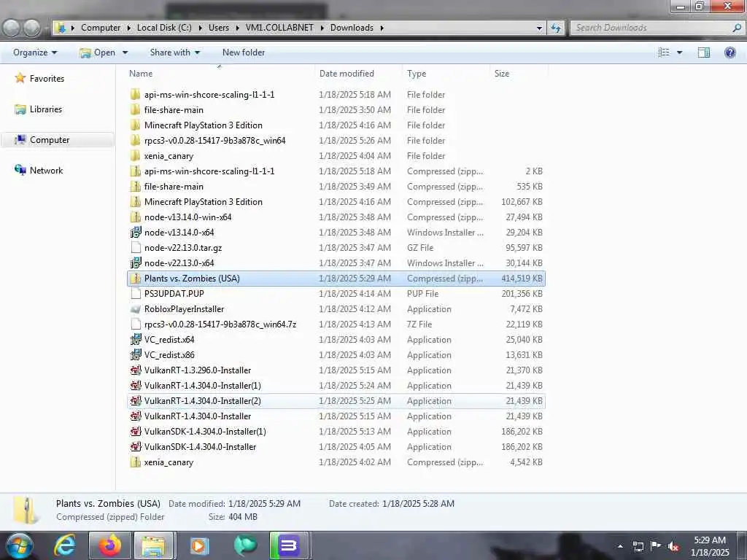Click the Change your view icon

coord(664,52)
